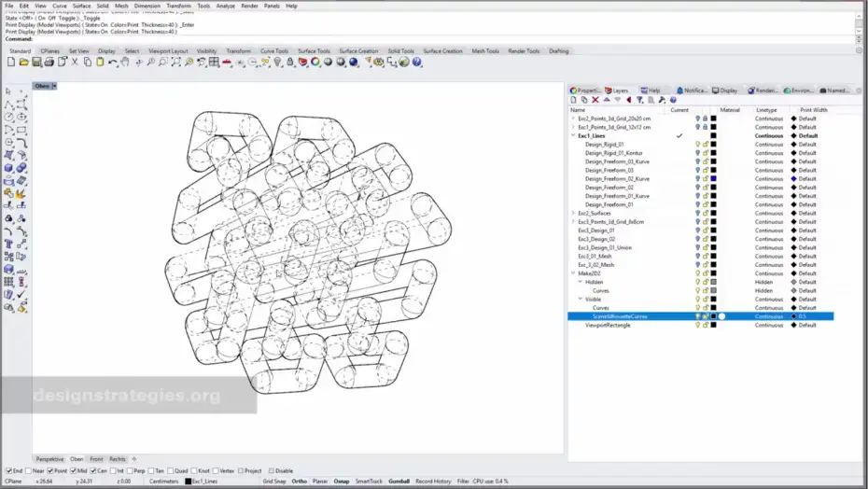868x489 pixels.
Task: Select the Pan hand tool
Action: [x=126, y=62]
